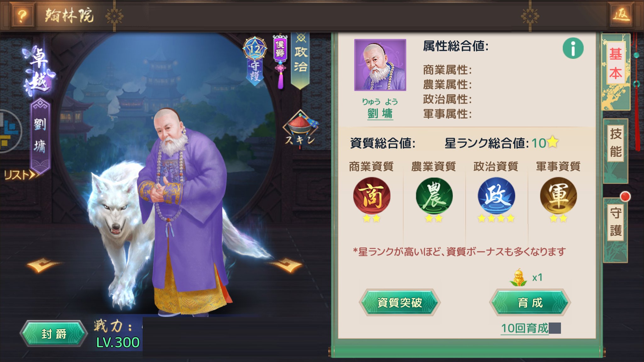Switch to the 技能 tab

coord(616,143)
